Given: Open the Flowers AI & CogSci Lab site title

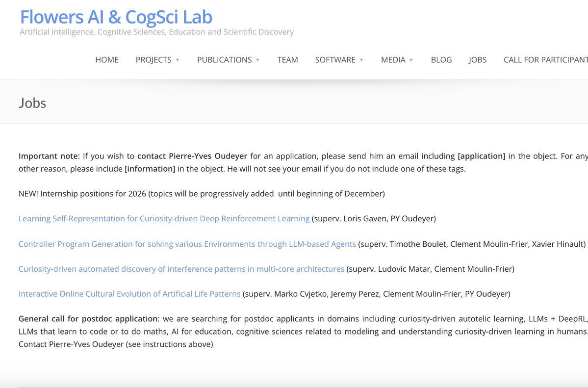Looking at the screenshot, I should tap(116, 17).
